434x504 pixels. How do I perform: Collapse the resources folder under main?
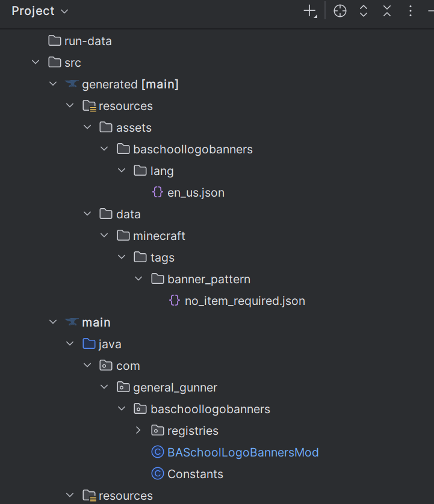coord(70,495)
